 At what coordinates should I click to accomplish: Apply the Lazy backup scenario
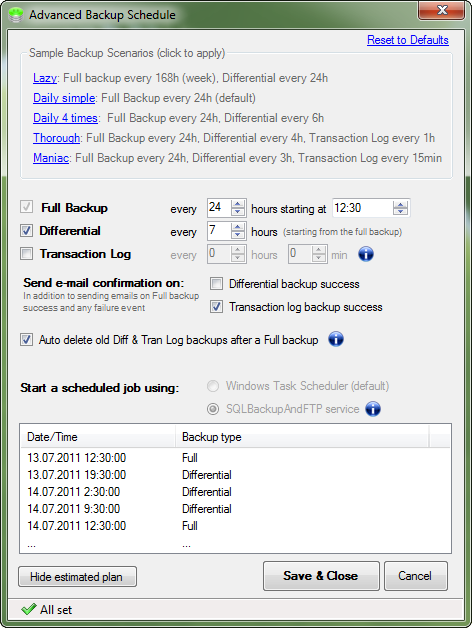coord(45,78)
